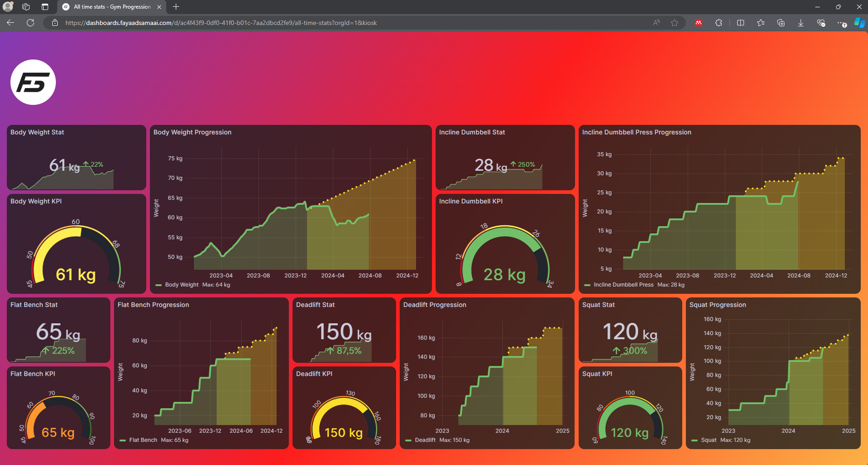View site information via the lock icon

pos(55,23)
